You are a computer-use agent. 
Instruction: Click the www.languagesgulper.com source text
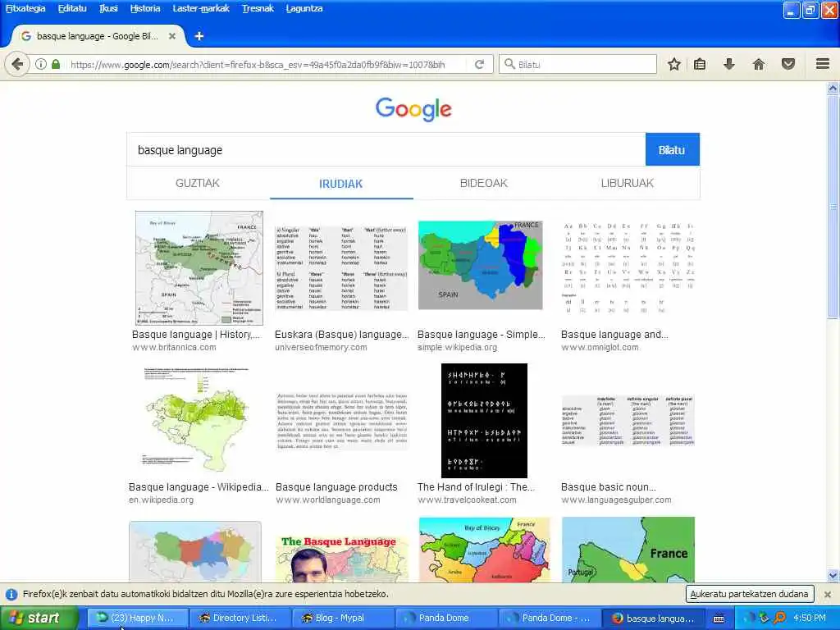[616, 500]
